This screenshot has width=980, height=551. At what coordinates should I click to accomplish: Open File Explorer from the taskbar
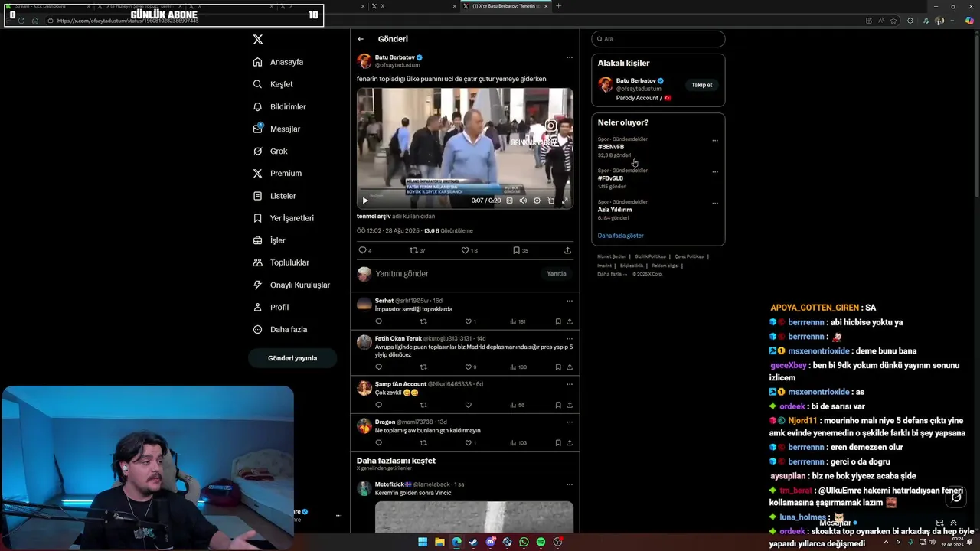pyautogui.click(x=439, y=542)
